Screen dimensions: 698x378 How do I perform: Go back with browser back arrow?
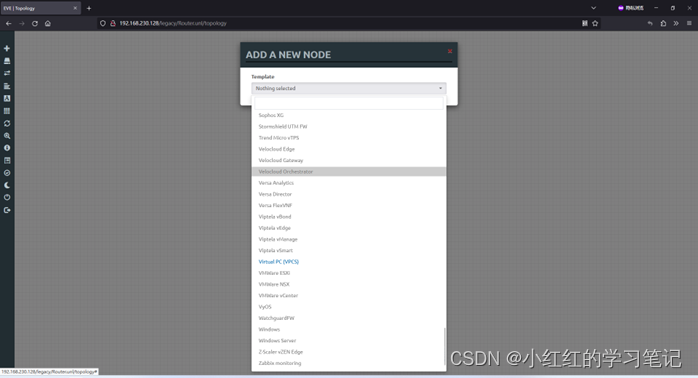(8, 23)
